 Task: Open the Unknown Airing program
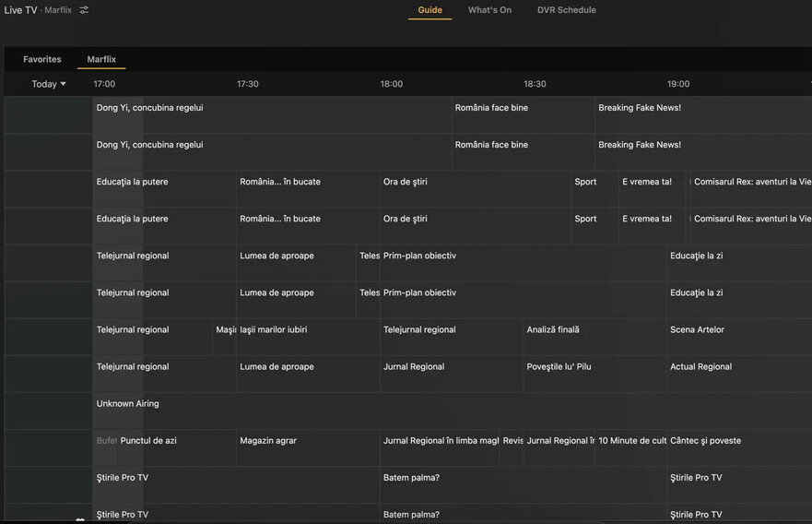click(x=453, y=411)
